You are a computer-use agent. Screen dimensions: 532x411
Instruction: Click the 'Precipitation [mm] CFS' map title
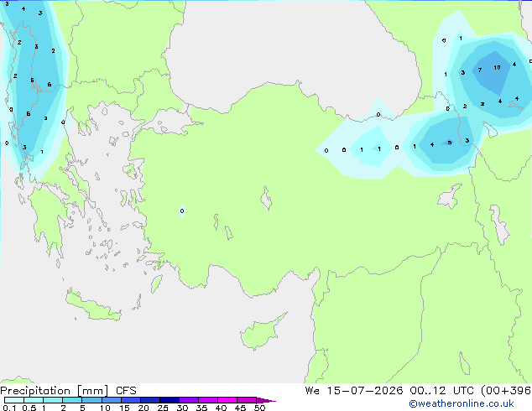pyautogui.click(x=68, y=391)
